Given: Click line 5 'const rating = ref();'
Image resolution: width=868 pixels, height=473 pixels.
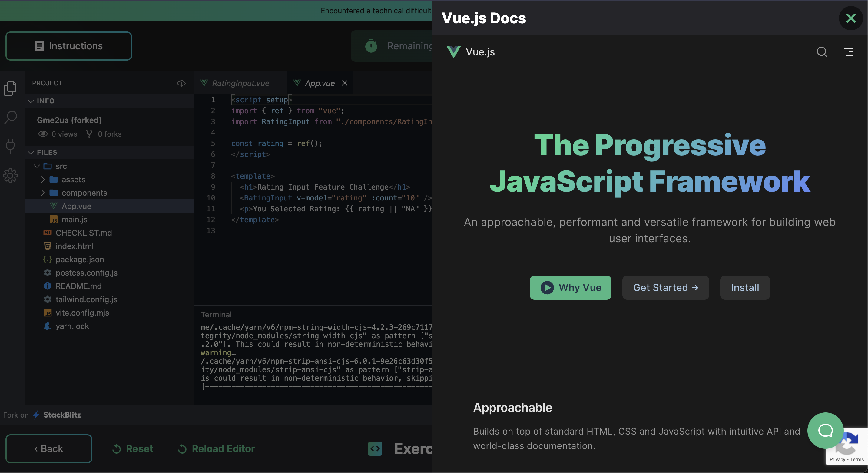Looking at the screenshot, I should coord(277,143).
